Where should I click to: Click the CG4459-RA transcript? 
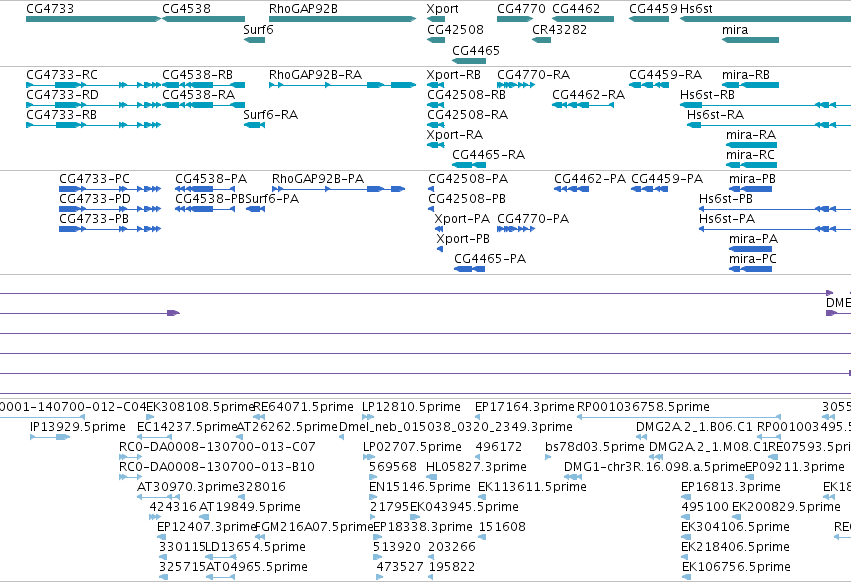(649, 85)
